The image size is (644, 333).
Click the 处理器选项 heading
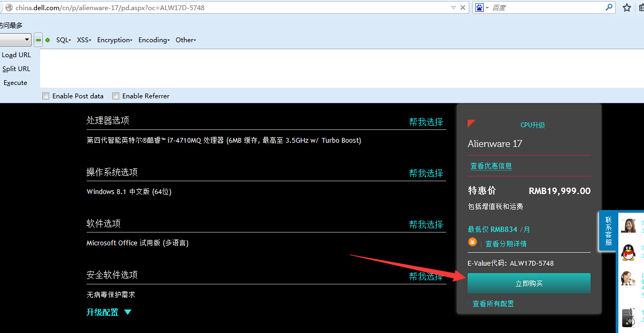(107, 121)
